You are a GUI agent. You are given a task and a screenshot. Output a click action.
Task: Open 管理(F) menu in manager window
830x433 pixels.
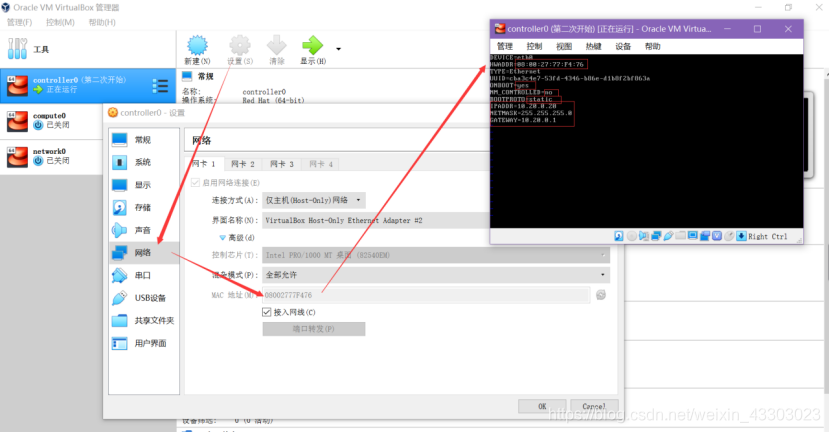click(x=19, y=22)
